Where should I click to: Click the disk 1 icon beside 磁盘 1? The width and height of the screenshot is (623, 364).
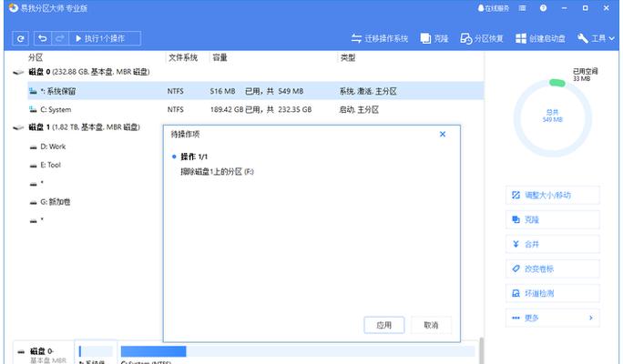click(x=18, y=127)
